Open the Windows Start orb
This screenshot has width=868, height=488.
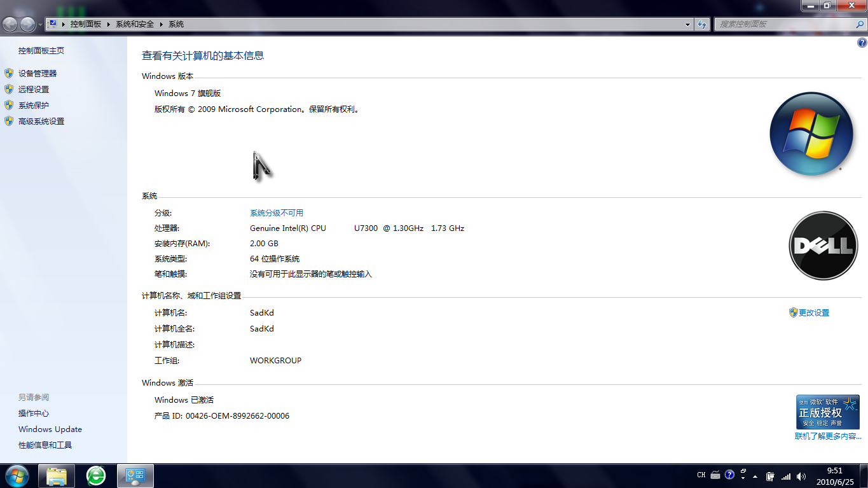(17, 475)
